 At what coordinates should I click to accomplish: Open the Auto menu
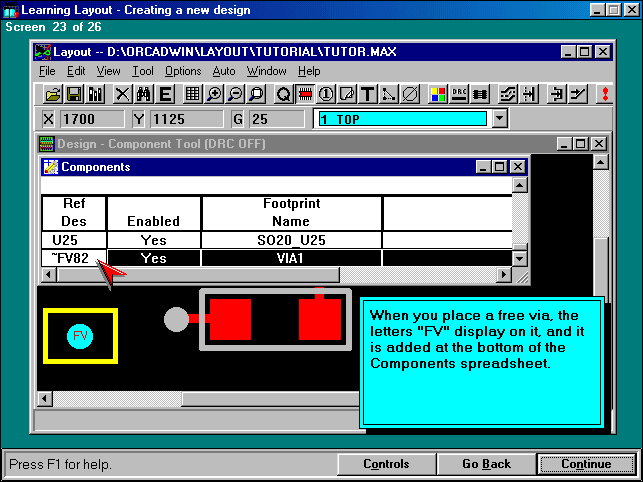224,71
